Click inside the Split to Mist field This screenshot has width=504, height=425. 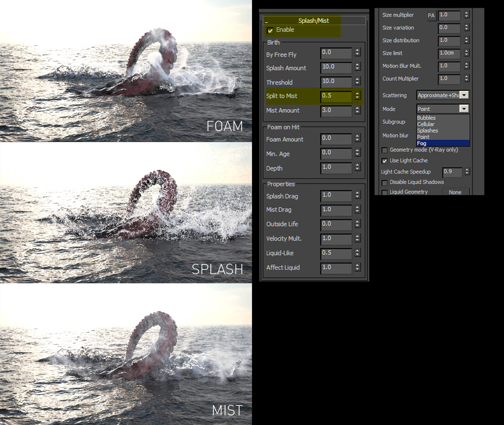[x=336, y=96]
